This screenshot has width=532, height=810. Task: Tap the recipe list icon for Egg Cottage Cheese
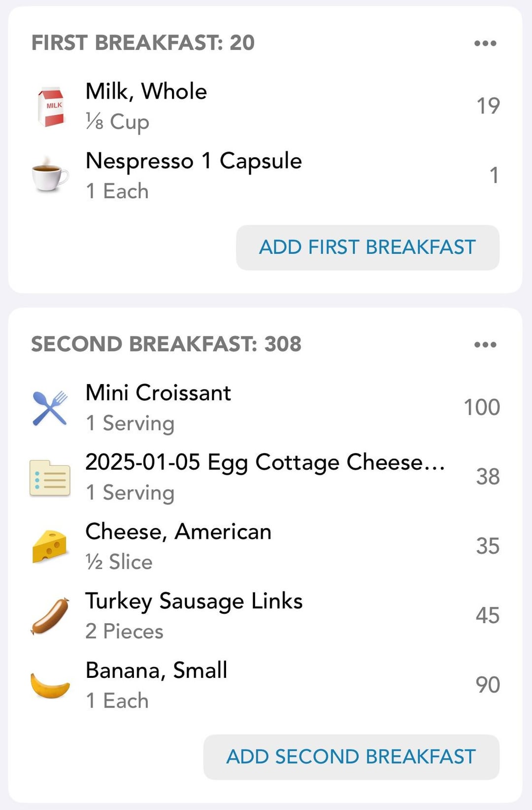pos(50,477)
